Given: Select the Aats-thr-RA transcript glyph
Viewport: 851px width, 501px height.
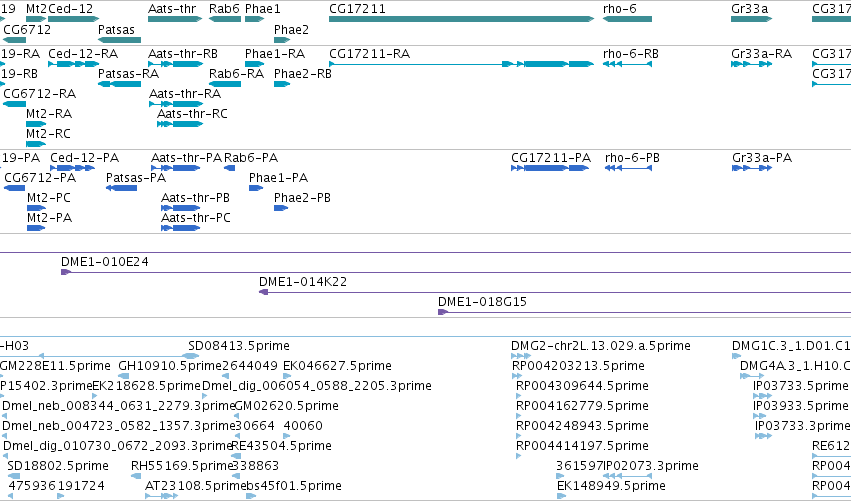Looking at the screenshot, I should (x=176, y=104).
